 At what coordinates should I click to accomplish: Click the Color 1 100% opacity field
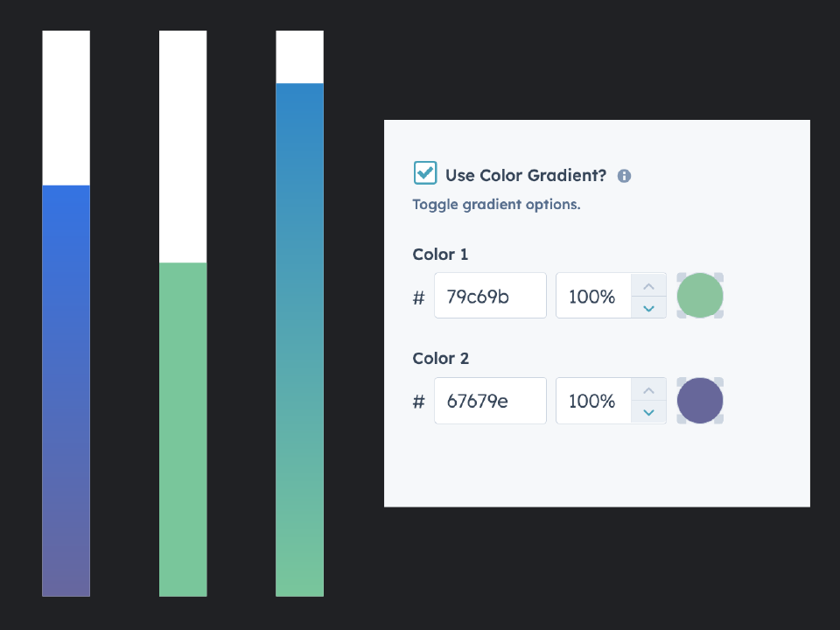click(x=596, y=297)
